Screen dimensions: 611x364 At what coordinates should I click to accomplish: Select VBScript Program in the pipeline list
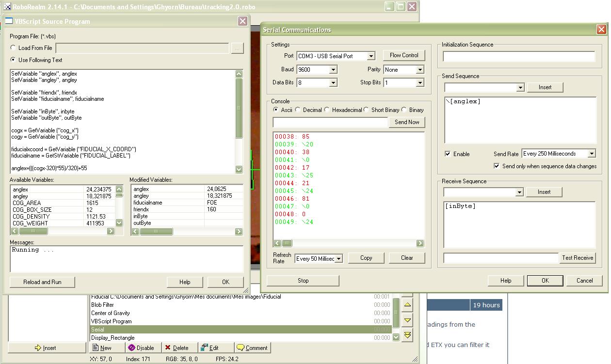pyautogui.click(x=112, y=321)
